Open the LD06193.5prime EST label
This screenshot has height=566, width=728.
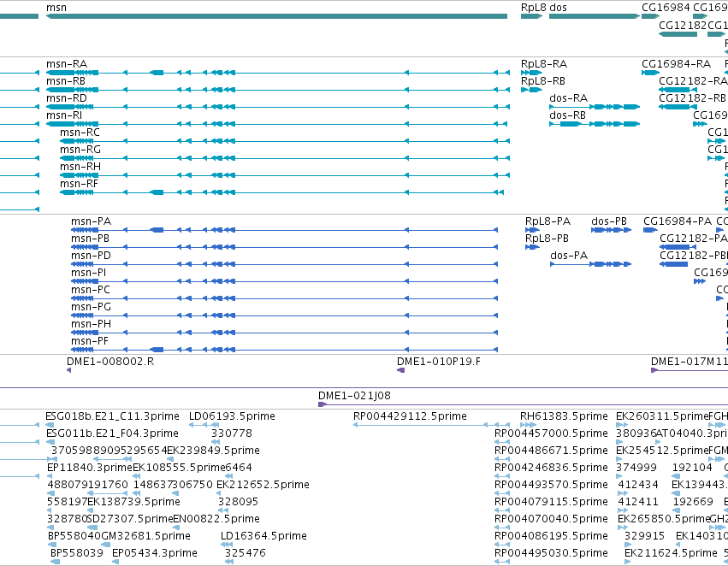click(x=232, y=416)
